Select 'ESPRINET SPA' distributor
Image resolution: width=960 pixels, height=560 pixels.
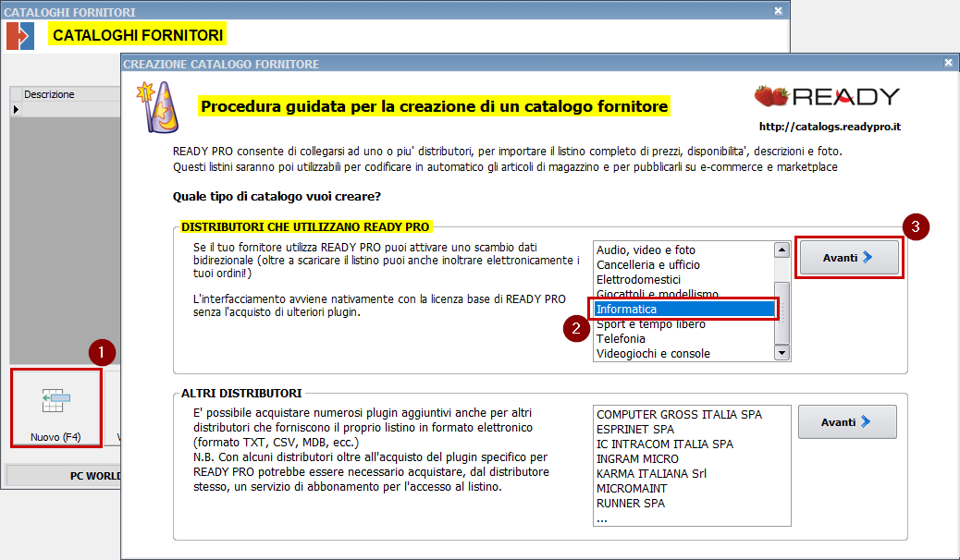coord(635,429)
